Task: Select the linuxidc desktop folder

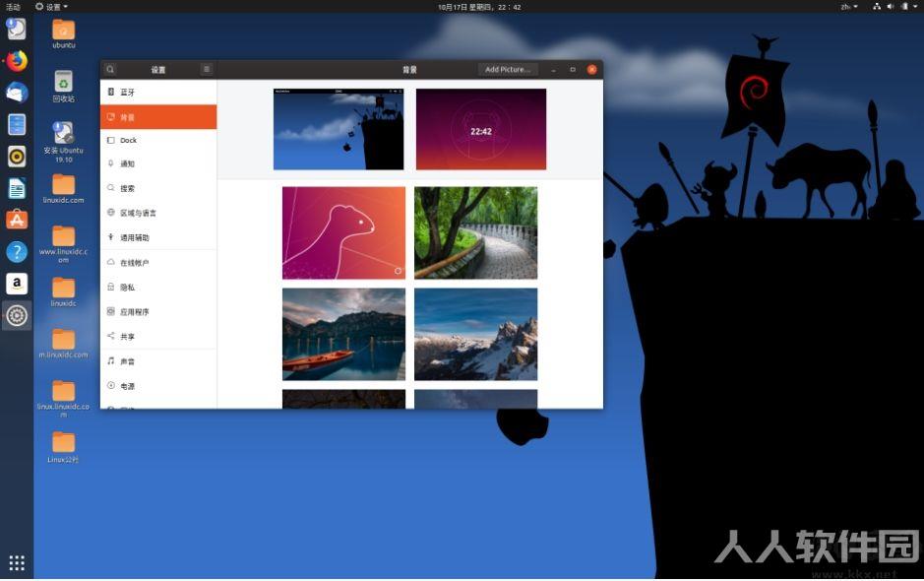Action: [x=64, y=291]
